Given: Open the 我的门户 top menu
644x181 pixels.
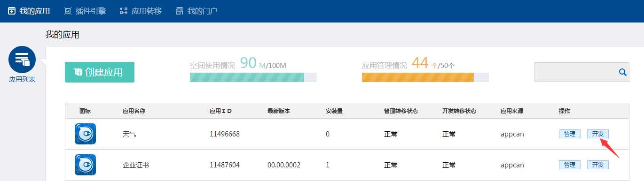Looking at the screenshot, I should click(196, 11).
